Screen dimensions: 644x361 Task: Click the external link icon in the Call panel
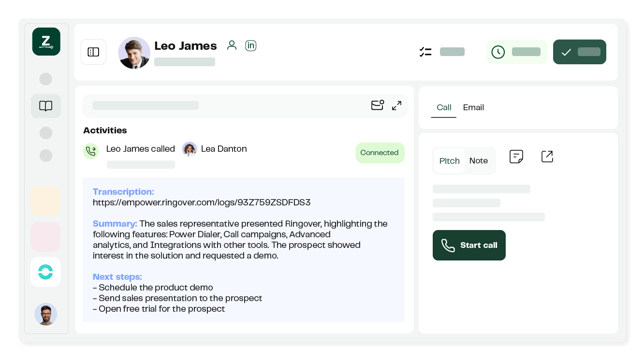(x=547, y=156)
